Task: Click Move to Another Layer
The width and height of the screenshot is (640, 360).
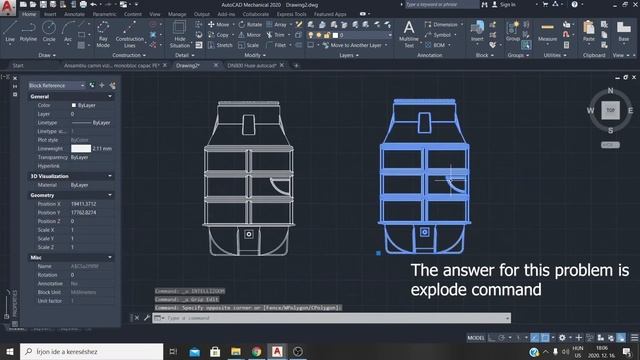Action: point(352,45)
